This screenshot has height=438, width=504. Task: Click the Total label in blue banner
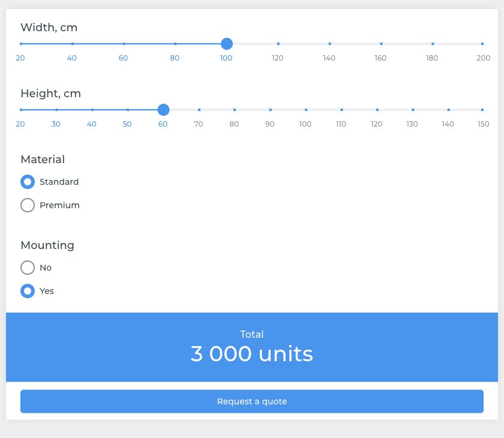[x=251, y=334]
